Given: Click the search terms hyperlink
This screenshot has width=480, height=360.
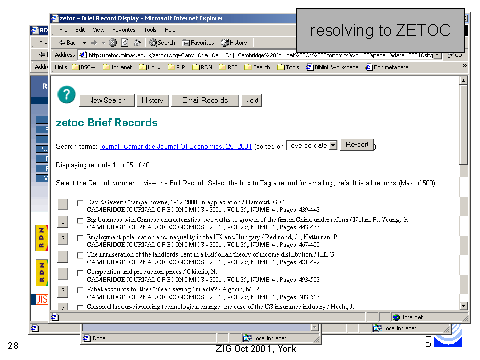Looking at the screenshot, I should coord(176,146).
